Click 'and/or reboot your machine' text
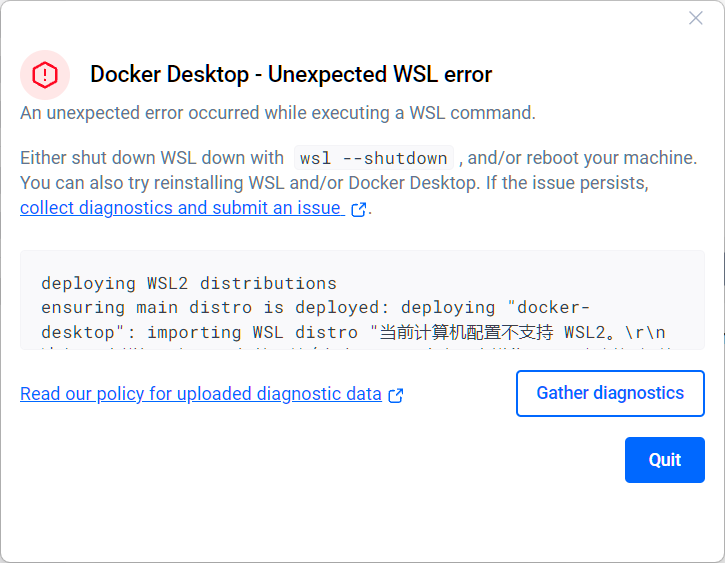725x563 pixels. [x=582, y=158]
